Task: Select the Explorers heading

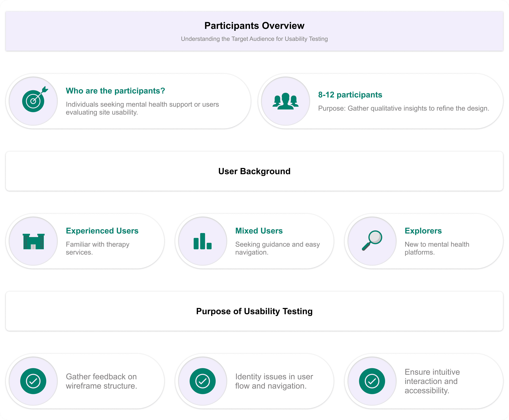Action: [423, 231]
